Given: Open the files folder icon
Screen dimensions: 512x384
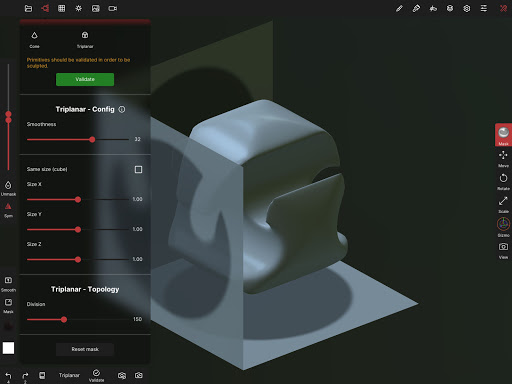Looking at the screenshot, I should [x=28, y=8].
